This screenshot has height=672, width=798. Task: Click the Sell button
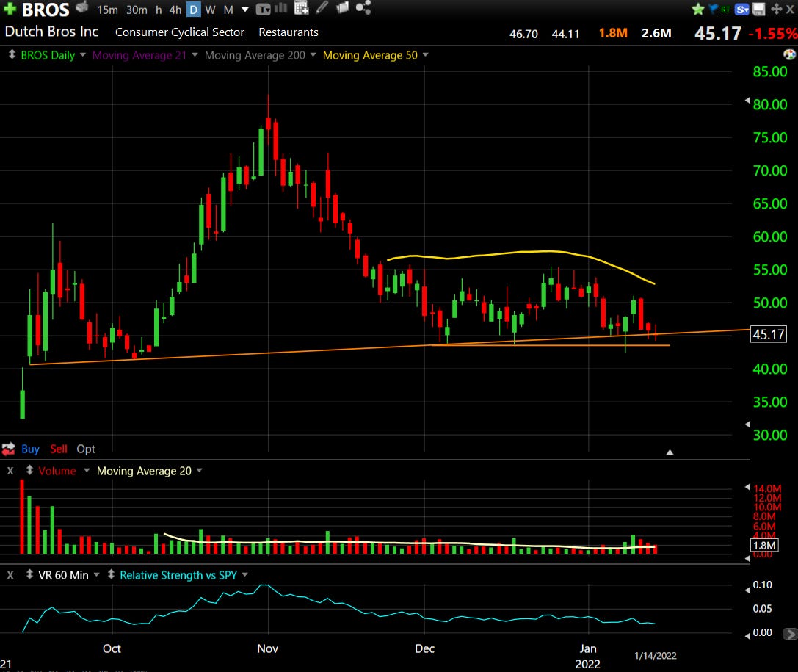[59, 449]
